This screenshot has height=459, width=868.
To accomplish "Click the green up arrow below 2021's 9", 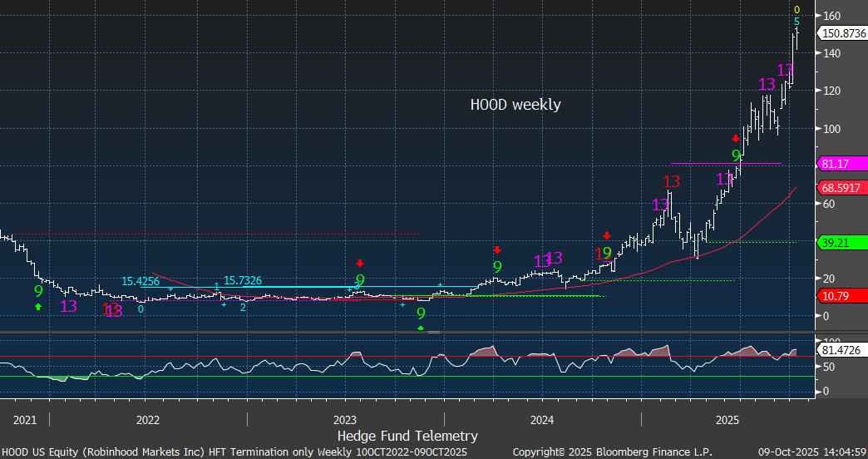I will 37,307.
